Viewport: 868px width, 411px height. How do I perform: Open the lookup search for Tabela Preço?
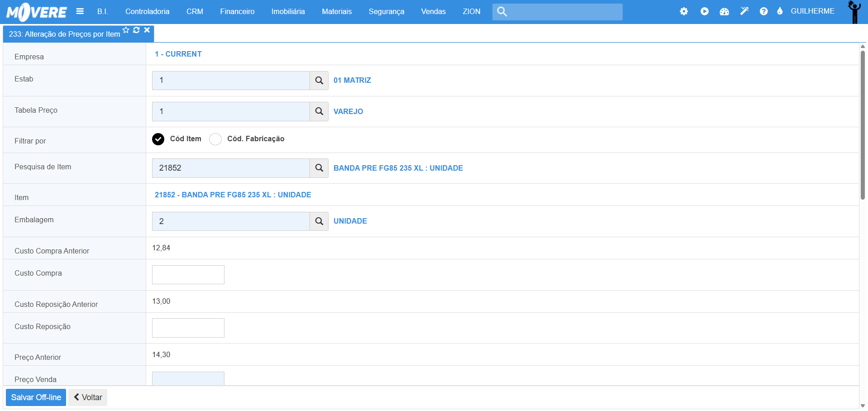point(319,111)
